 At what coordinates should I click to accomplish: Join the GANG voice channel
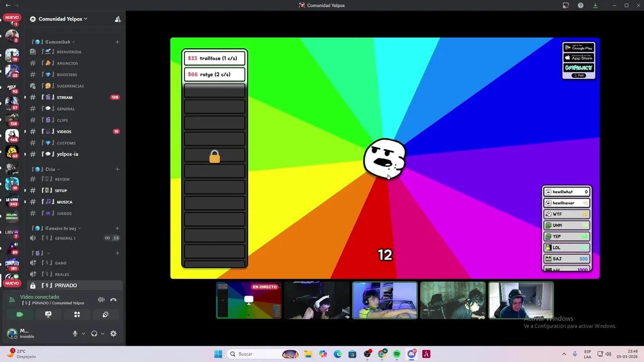click(x=74, y=263)
